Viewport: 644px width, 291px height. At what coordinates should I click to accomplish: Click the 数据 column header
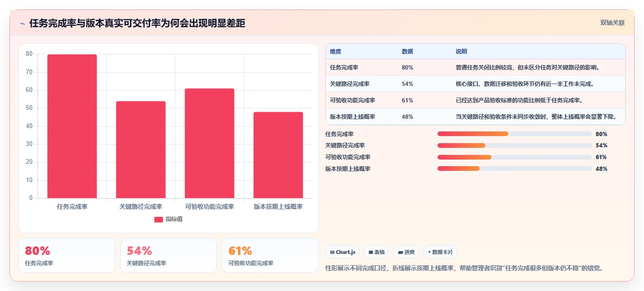(x=407, y=52)
